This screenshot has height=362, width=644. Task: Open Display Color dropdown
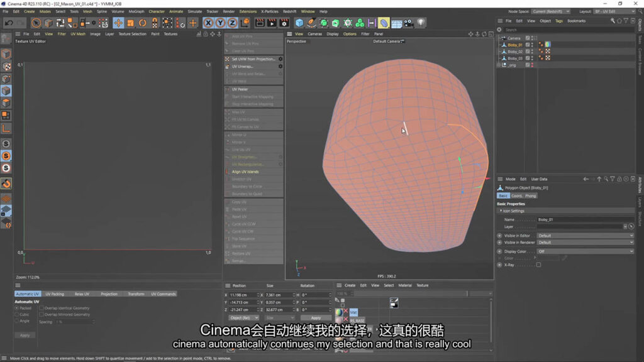coord(586,251)
